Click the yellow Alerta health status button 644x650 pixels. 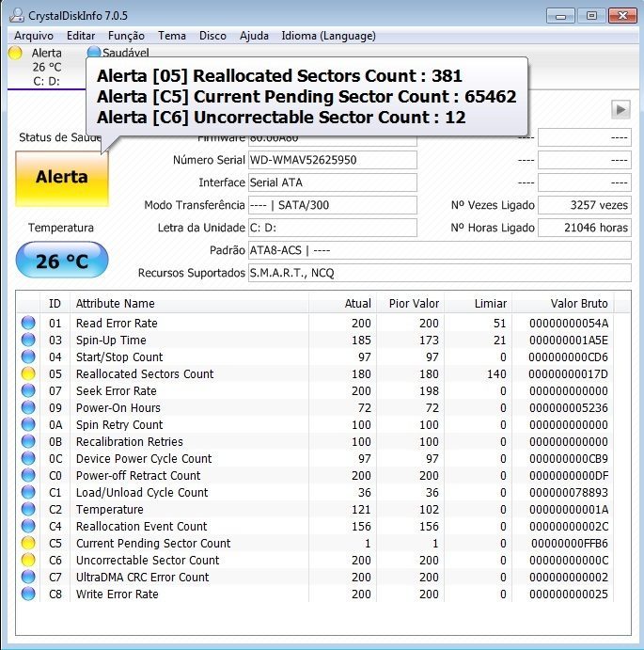[x=62, y=178]
